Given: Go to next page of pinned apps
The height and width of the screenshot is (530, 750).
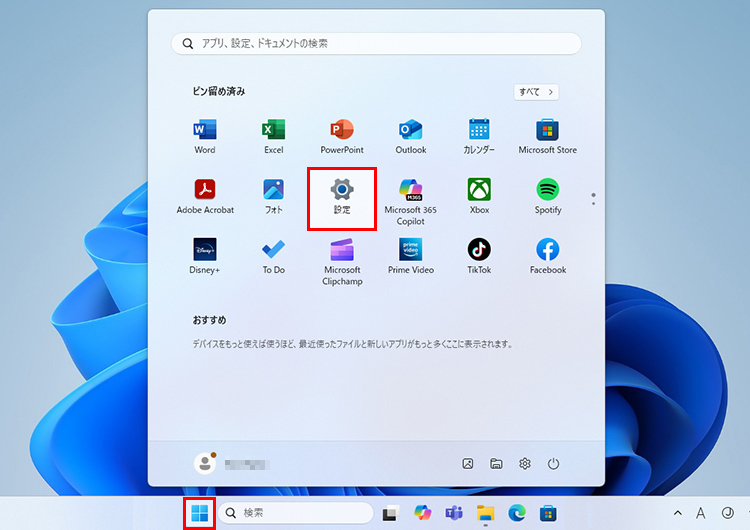Looking at the screenshot, I should tap(593, 203).
